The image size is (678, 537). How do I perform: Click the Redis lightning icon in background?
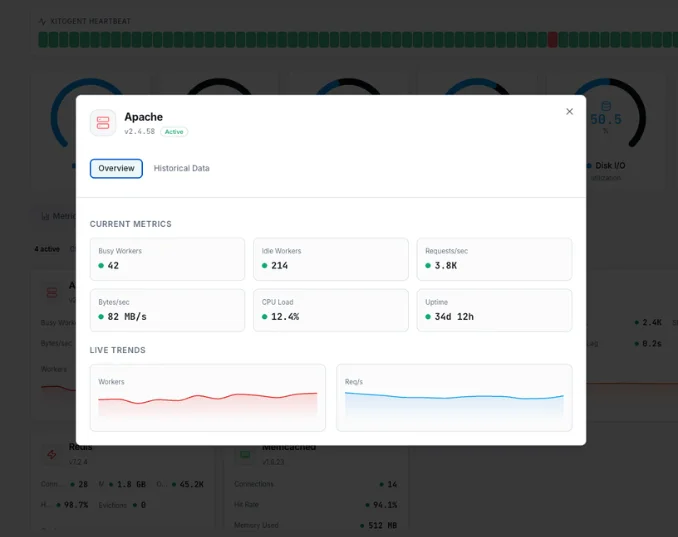click(52, 454)
